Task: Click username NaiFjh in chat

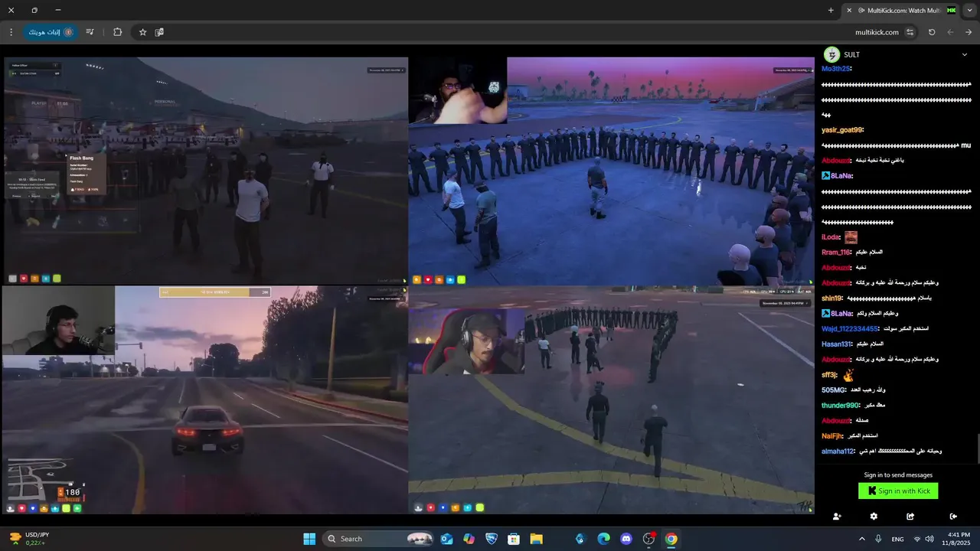Action: pos(832,435)
